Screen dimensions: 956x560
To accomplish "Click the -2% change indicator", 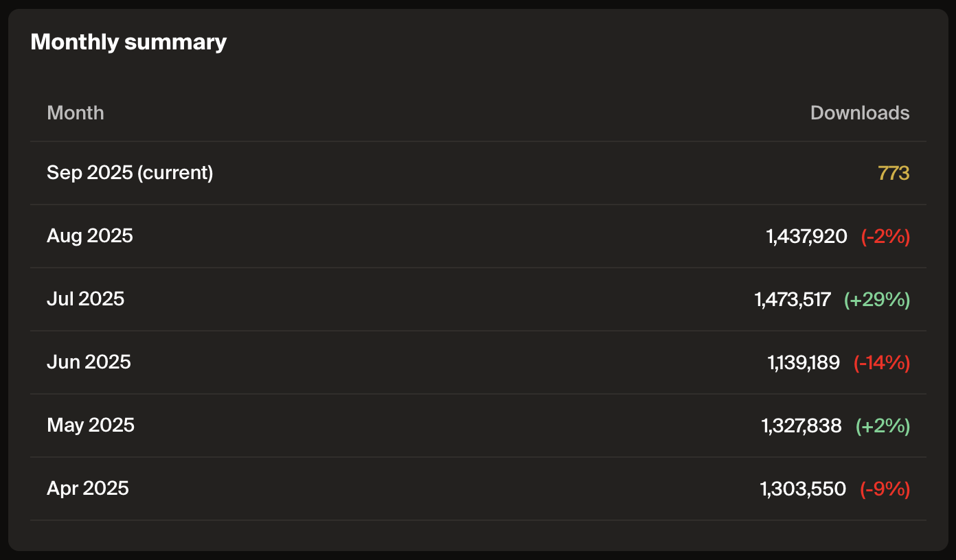I will tap(885, 237).
